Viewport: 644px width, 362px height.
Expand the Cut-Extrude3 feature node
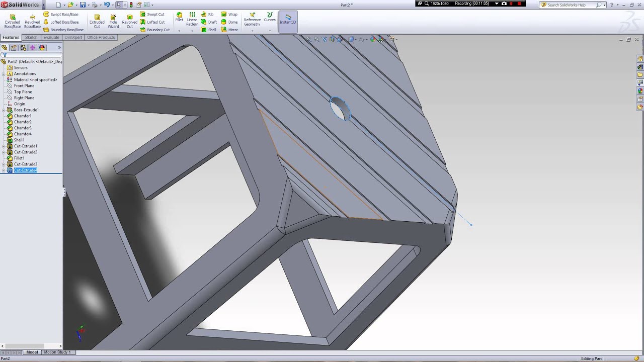point(4,164)
